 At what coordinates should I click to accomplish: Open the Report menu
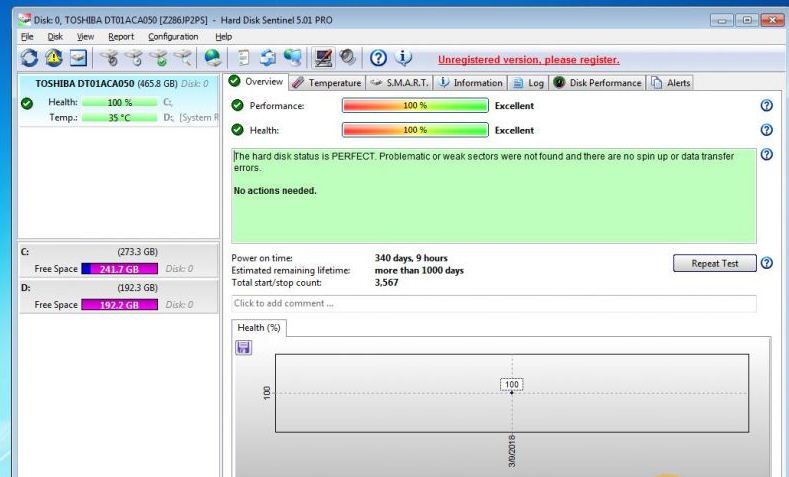[121, 37]
